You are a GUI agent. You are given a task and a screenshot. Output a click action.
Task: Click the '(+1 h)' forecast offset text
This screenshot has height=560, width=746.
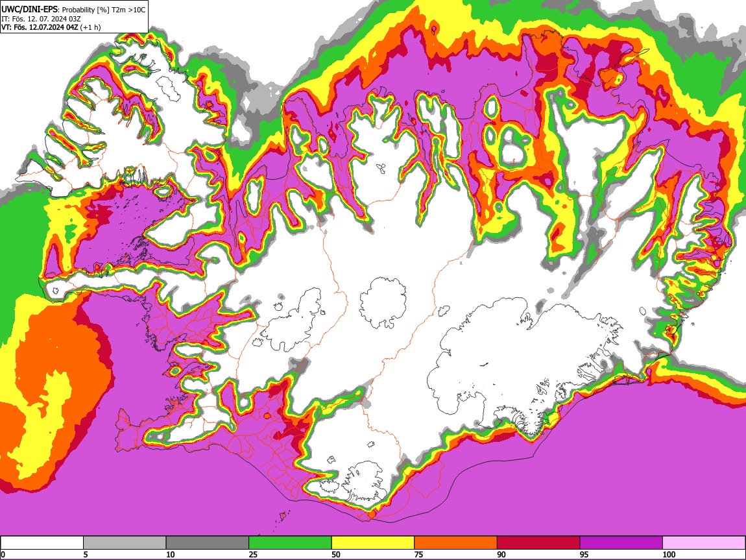90,27
